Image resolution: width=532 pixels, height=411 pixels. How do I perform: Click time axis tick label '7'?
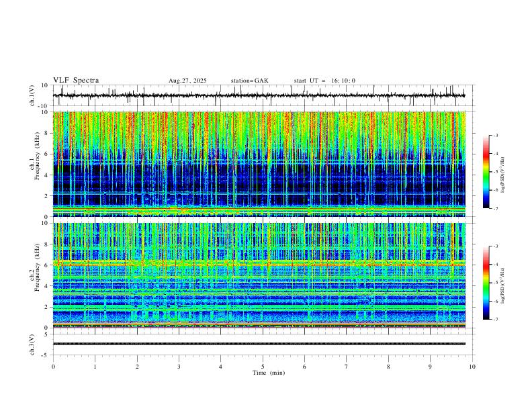pos(347,367)
